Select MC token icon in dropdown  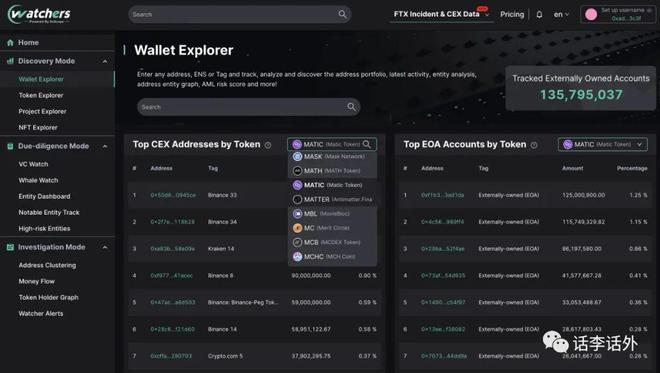click(x=297, y=228)
